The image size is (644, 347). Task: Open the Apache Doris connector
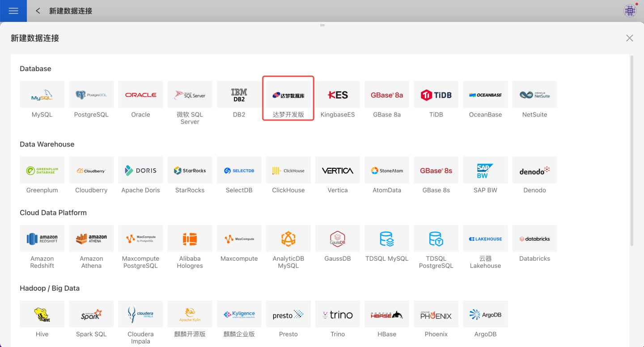[140, 170]
